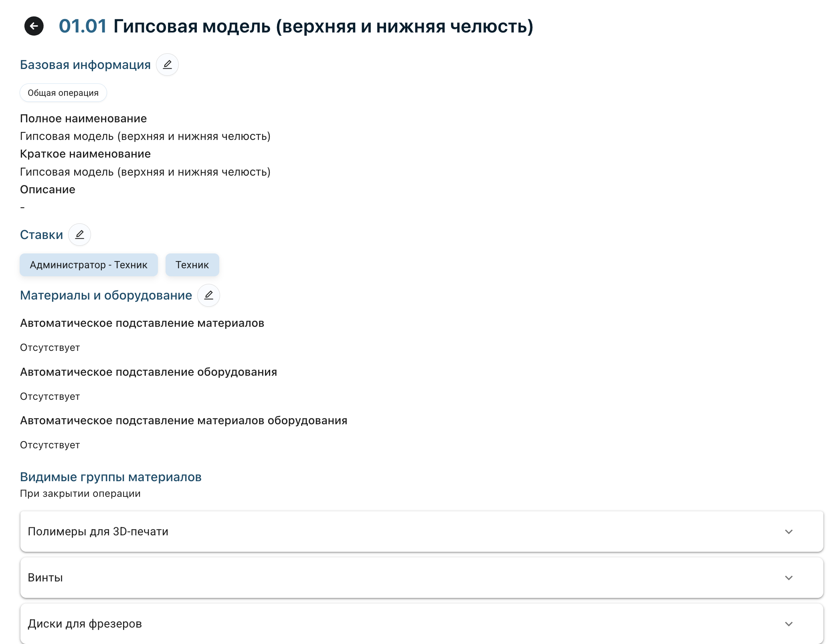The width and height of the screenshot is (837, 644).
Task: Select the Администратор - Техник rate chip
Action: click(x=88, y=265)
